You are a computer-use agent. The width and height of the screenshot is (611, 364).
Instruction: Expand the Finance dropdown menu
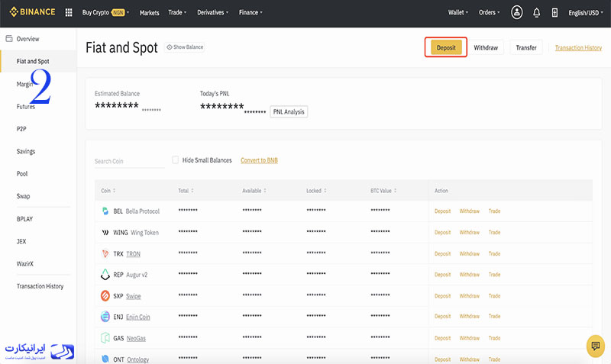(x=251, y=12)
